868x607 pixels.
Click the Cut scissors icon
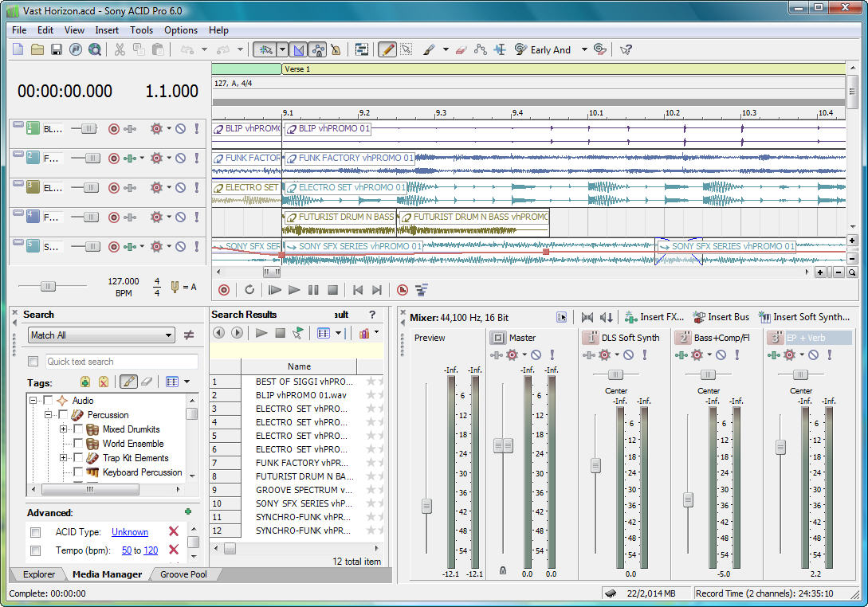point(120,50)
